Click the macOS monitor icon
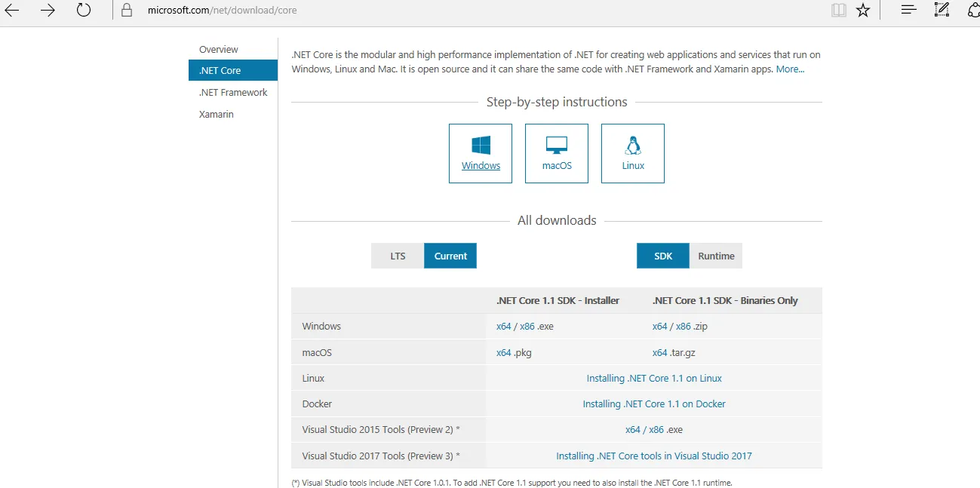This screenshot has width=980, height=488. [557, 146]
